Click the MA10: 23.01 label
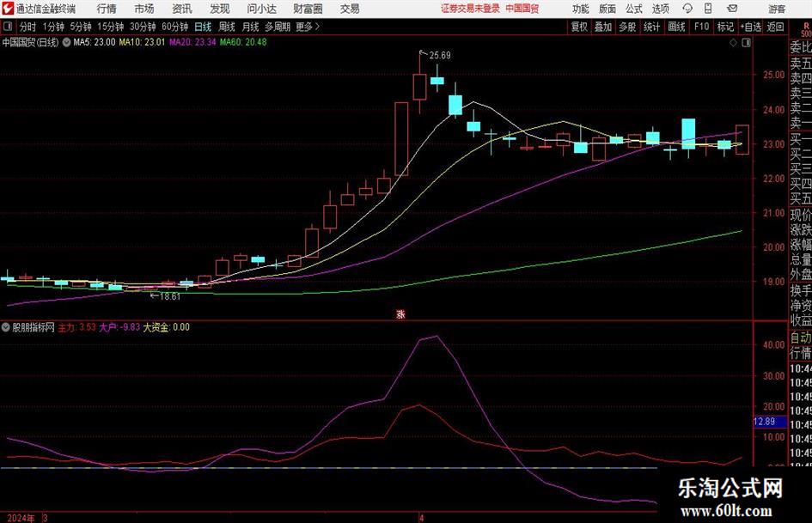812x523 pixels. pos(142,42)
